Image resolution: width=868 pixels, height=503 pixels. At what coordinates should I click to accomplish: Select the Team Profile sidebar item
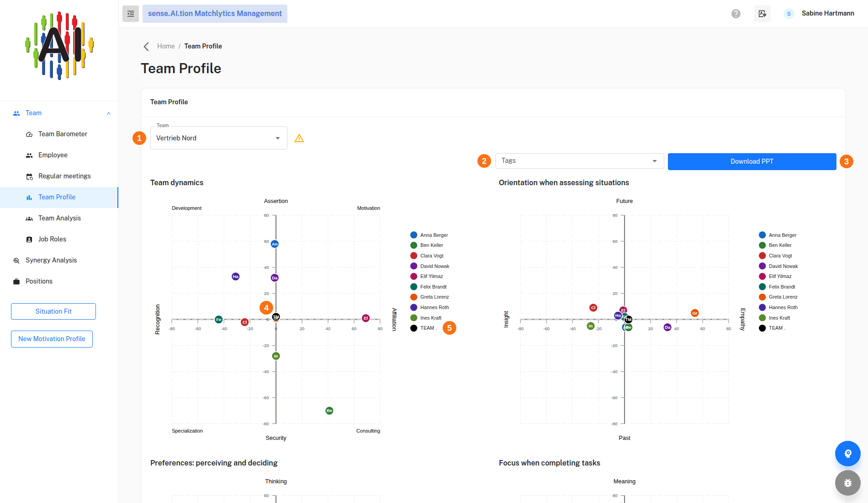point(59,197)
